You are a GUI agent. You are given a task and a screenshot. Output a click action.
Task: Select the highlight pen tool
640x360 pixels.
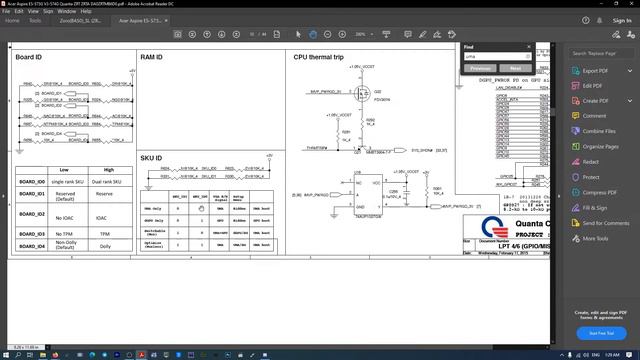point(422,35)
